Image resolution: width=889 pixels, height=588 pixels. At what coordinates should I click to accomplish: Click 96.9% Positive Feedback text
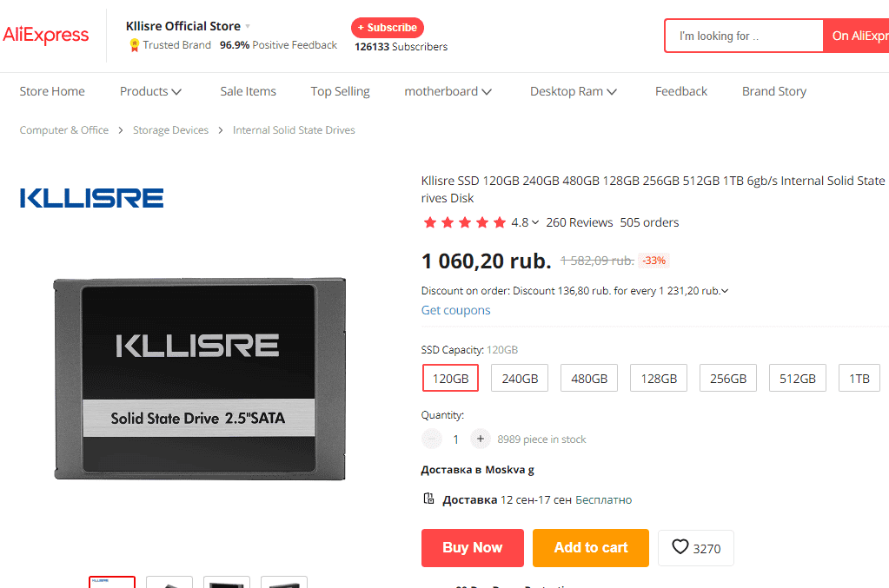point(278,45)
